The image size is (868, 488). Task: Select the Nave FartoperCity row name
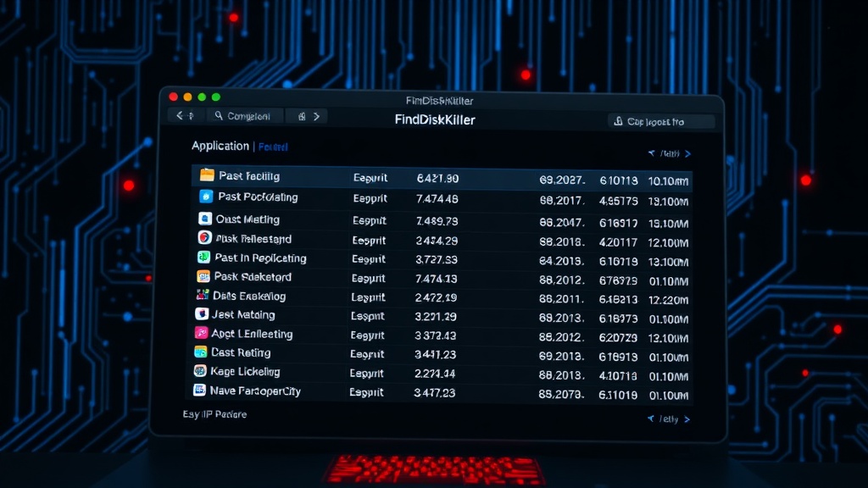tap(255, 391)
